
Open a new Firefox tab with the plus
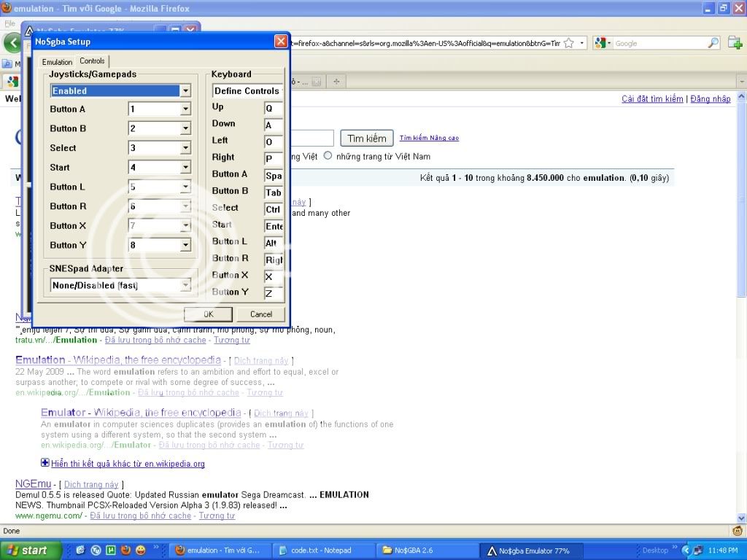[x=336, y=82]
